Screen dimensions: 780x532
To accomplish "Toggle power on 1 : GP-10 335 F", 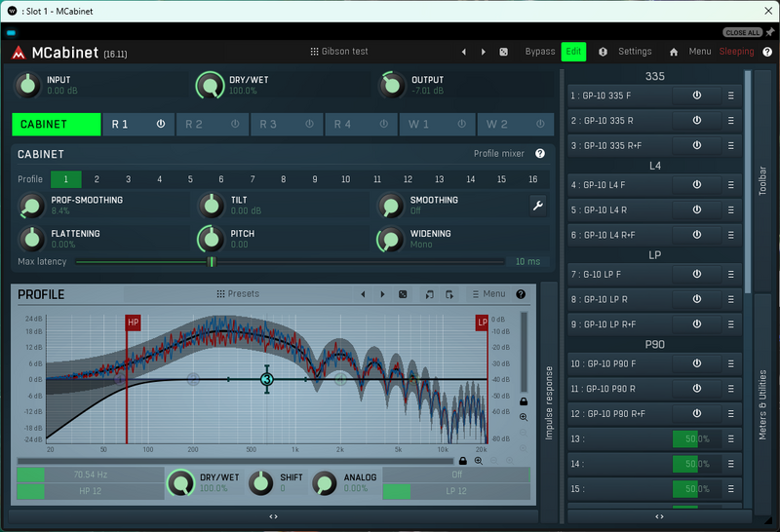I will 697,95.
